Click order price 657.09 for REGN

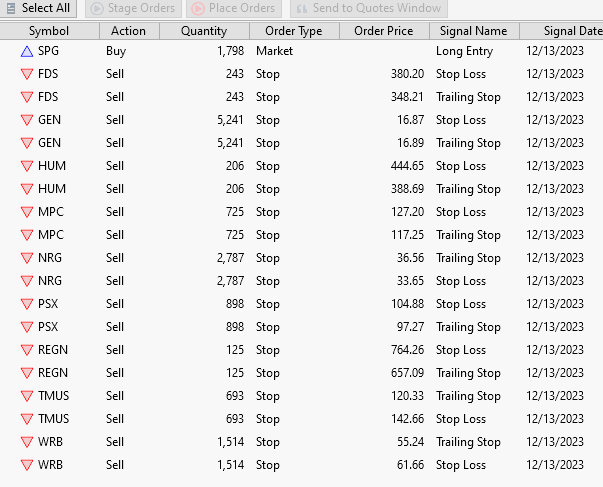point(407,373)
